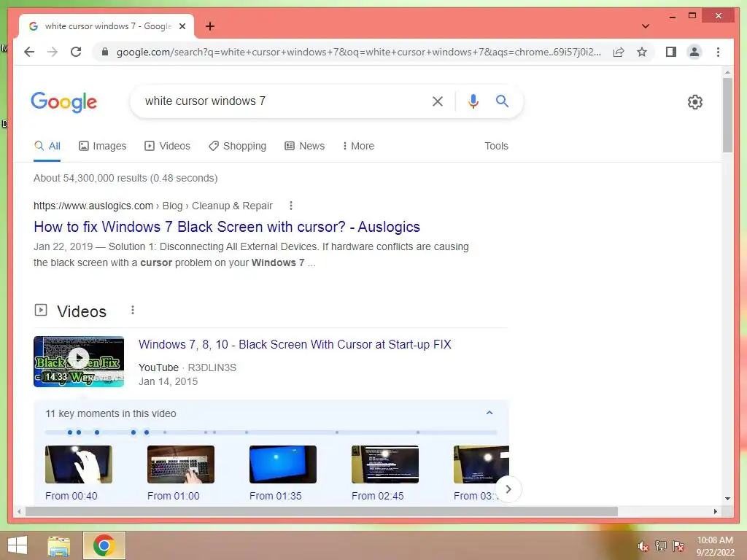Open key moment From 02:45 thumbnail
This screenshot has height=560, width=747.
(385, 464)
